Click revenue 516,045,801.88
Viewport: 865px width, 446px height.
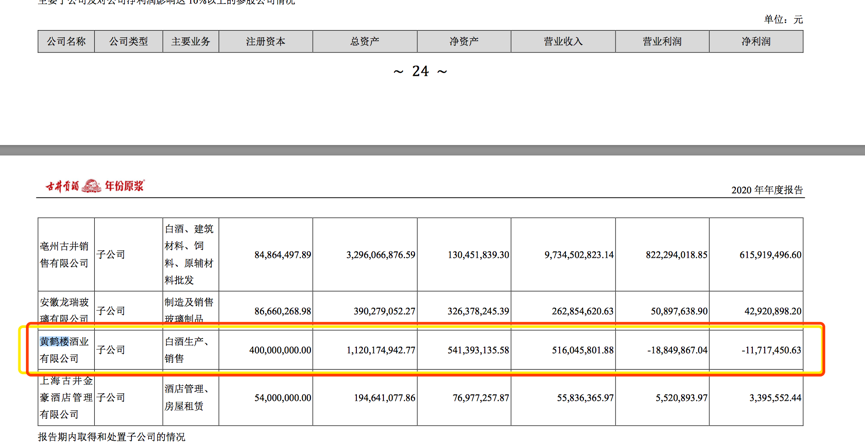[583, 351]
